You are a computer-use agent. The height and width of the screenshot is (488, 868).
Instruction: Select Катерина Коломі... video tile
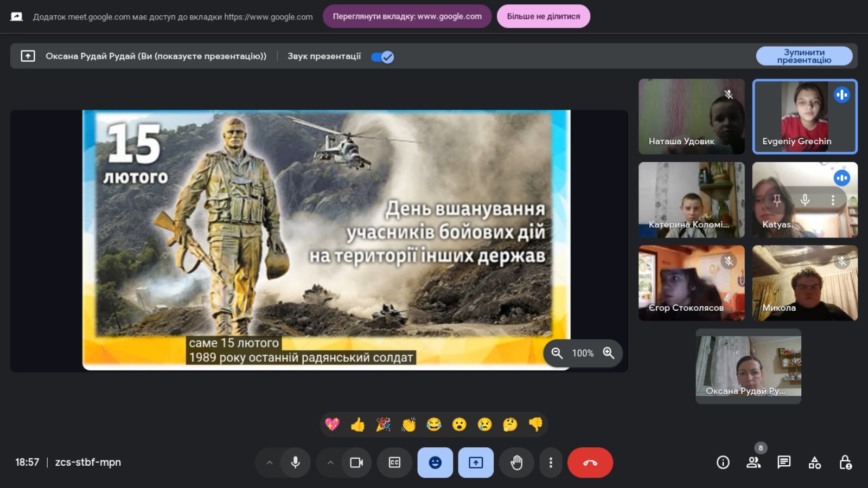pos(692,200)
